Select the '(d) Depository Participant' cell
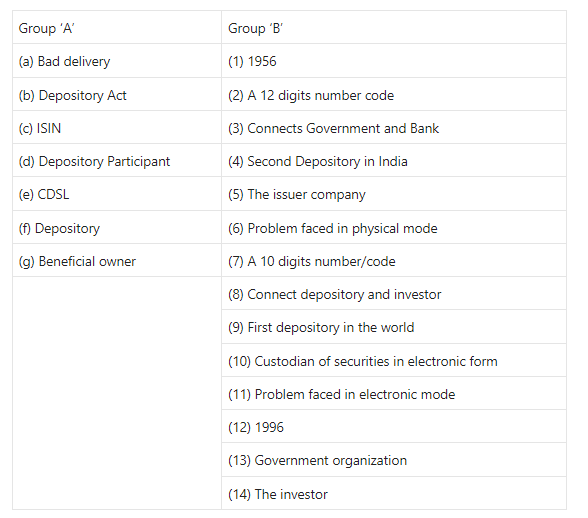 click(117, 161)
